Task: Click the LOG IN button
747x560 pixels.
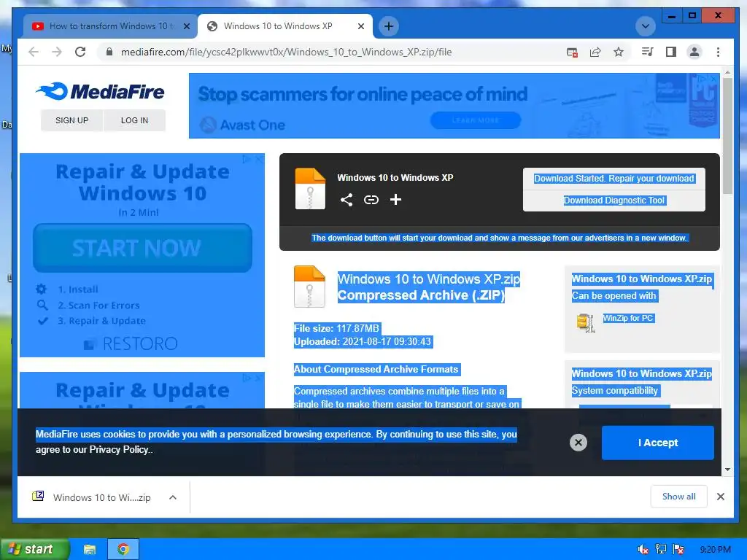Action: (134, 120)
